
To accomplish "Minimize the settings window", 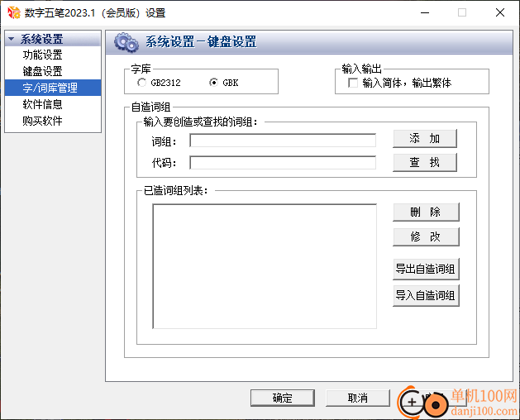I will pyautogui.click(x=425, y=12).
